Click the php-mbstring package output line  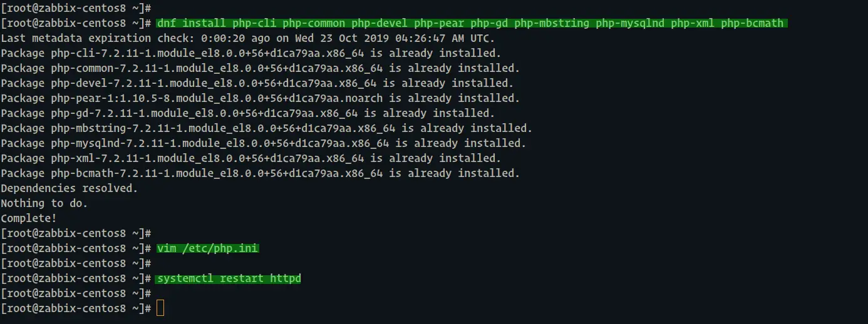267,128
